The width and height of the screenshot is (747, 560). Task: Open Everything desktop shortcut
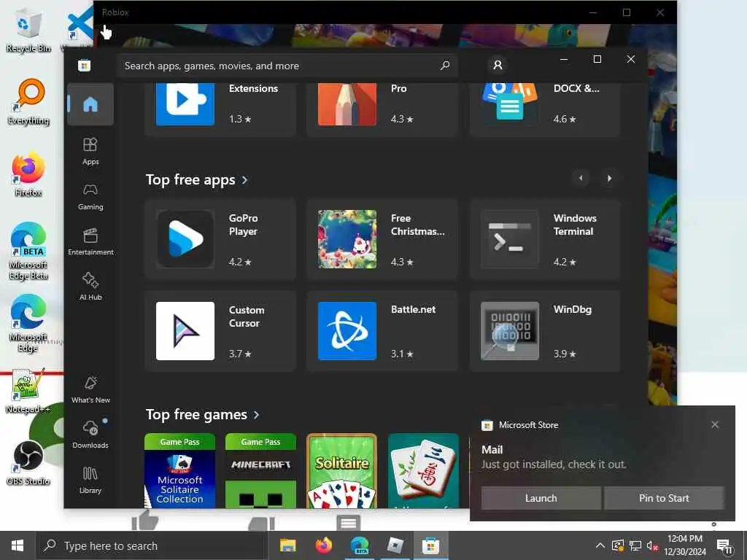(28, 102)
